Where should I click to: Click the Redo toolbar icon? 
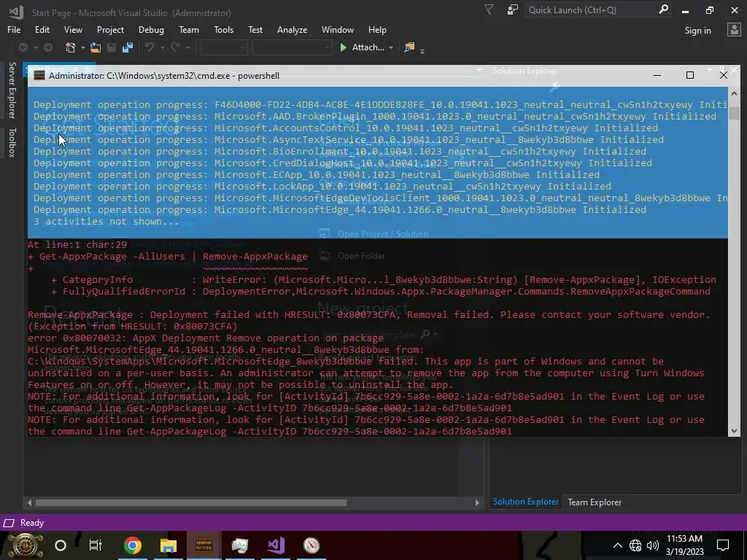(175, 47)
